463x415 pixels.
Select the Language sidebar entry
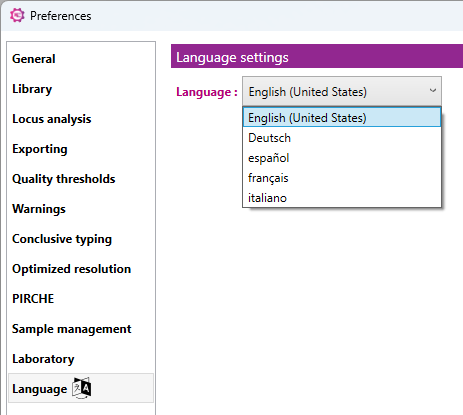(81, 388)
